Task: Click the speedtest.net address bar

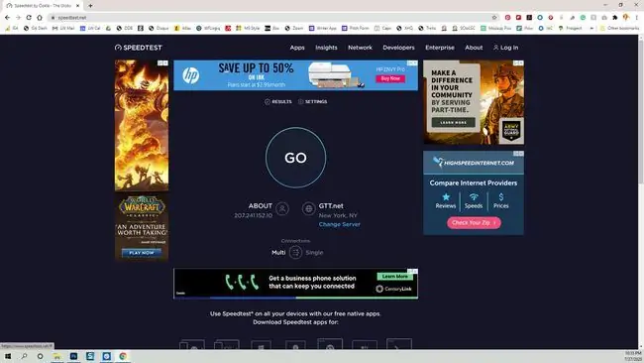Action: [271, 17]
